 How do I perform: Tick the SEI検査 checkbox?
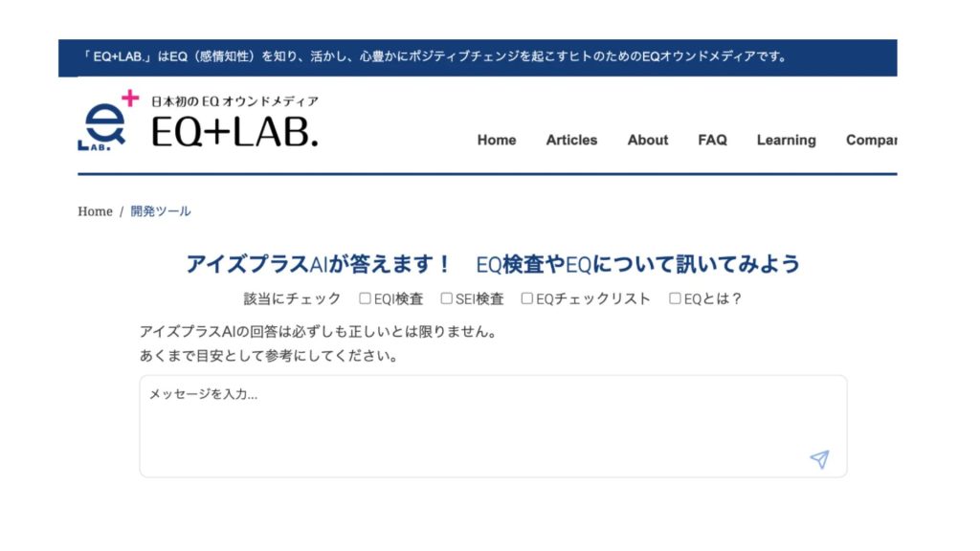[x=446, y=298]
